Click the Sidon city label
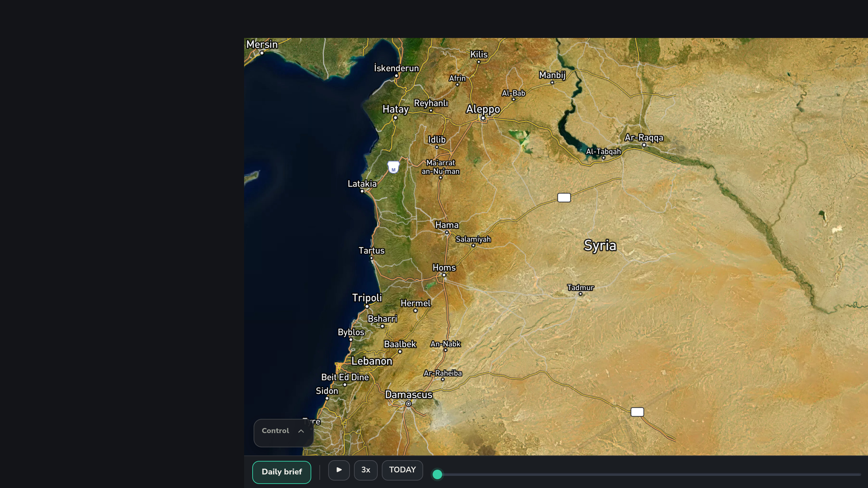Screen dimensions: 868x488 pyautogui.click(x=327, y=391)
